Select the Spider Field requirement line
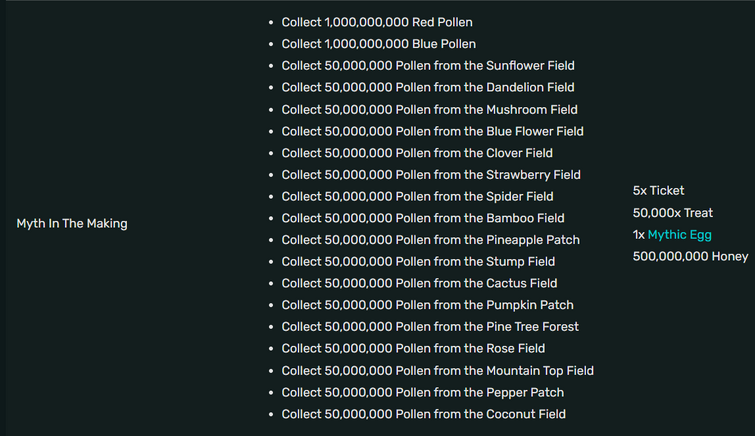The image size is (755, 436). (417, 196)
